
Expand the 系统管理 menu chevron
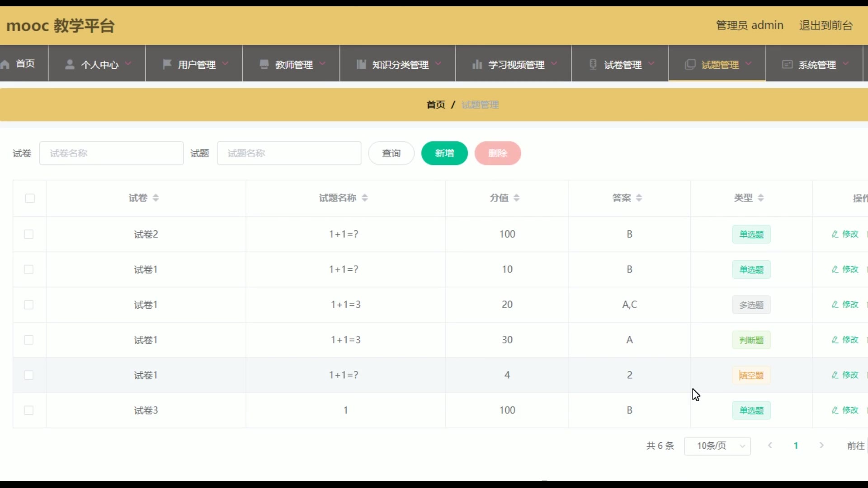tap(846, 64)
